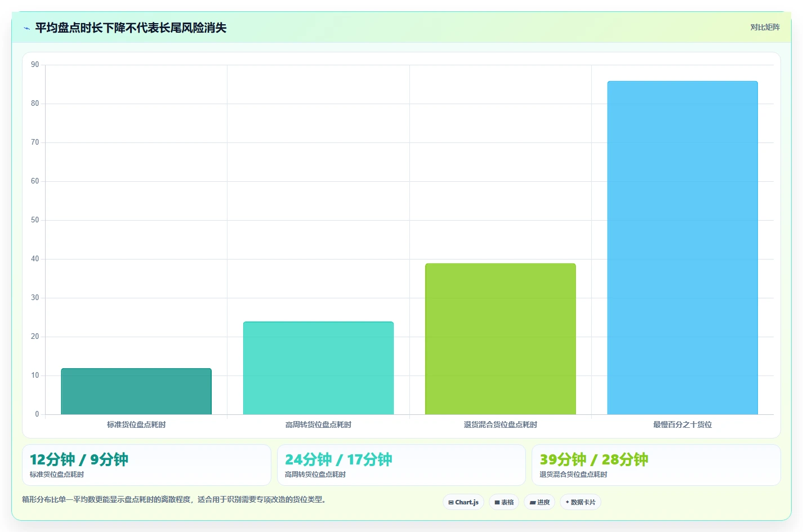Click the lightning icon beside the panel title
This screenshot has height=532, width=803.
(x=26, y=28)
